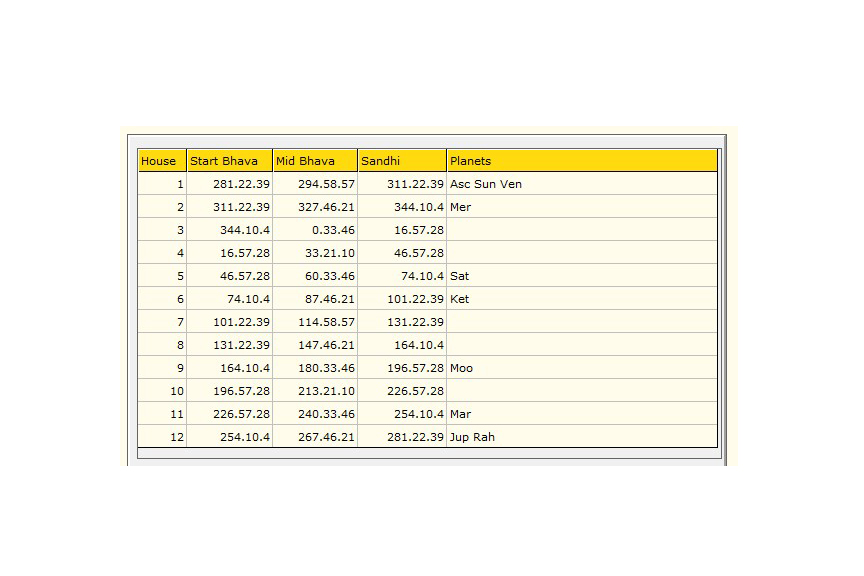Select the Mer entry for House 2
This screenshot has width=864, height=576.
pos(460,207)
